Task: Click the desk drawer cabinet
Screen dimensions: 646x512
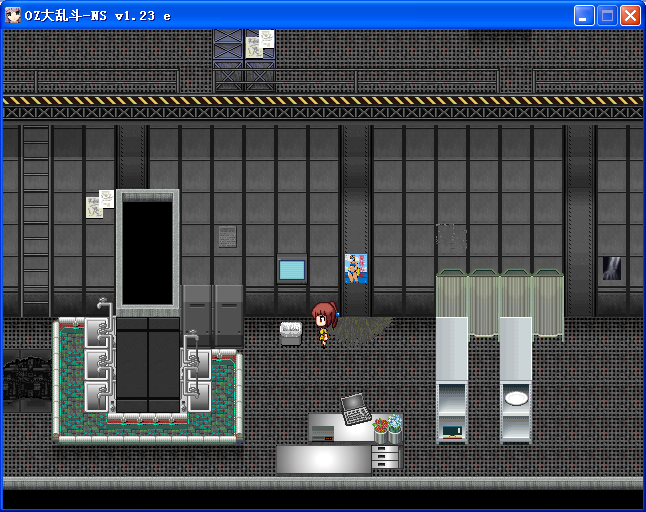Action: coord(386,456)
